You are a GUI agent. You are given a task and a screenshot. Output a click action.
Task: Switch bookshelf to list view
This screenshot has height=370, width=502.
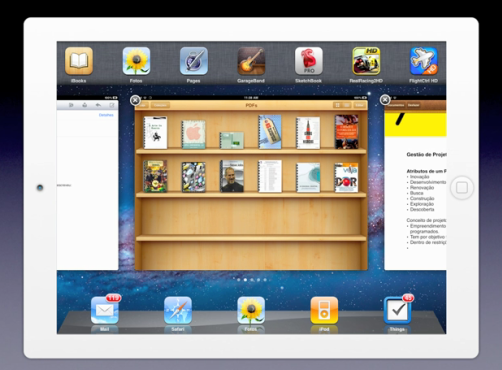(346, 105)
